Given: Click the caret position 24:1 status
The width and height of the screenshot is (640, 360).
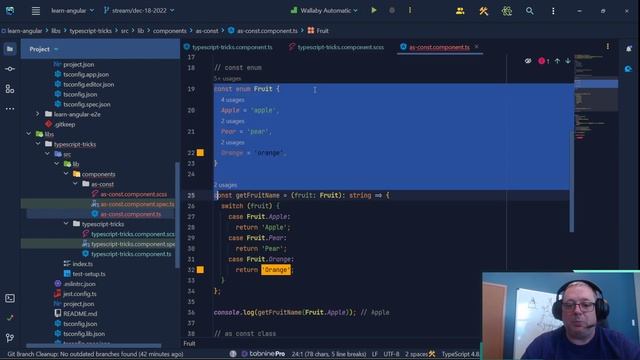Looking at the screenshot, I should [x=329, y=354].
